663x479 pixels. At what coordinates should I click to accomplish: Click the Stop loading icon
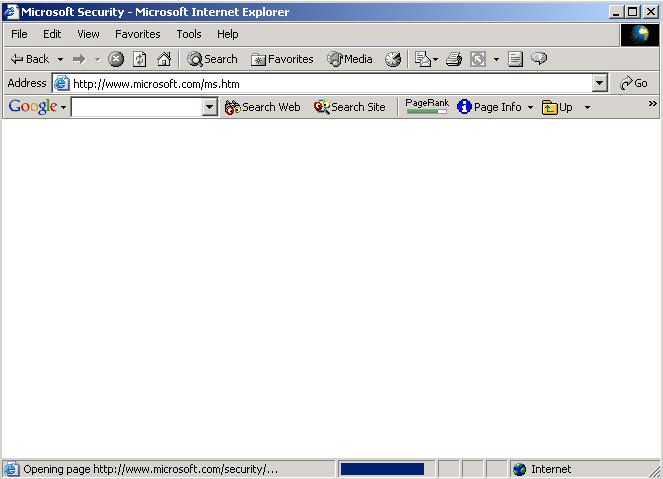pos(116,59)
